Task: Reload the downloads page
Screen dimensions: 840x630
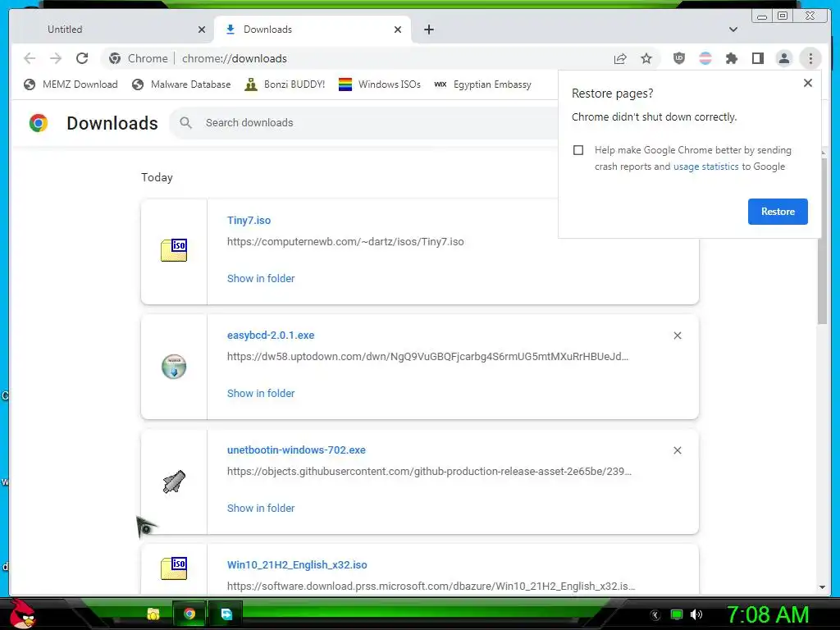Action: point(82,58)
